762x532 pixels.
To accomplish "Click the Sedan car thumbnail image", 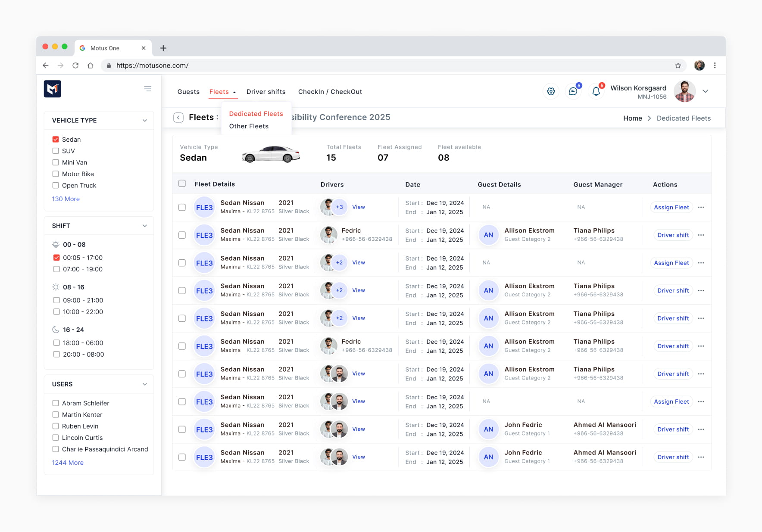I will [x=271, y=154].
